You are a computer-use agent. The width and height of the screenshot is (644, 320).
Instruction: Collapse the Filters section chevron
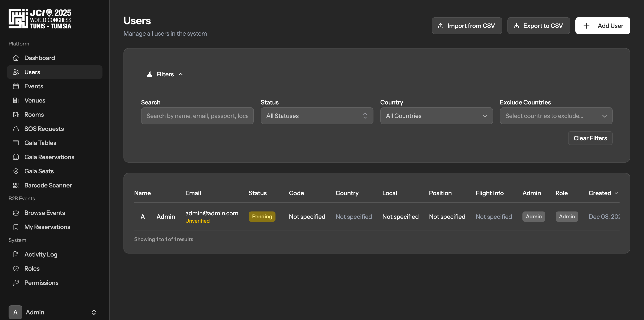pyautogui.click(x=181, y=74)
